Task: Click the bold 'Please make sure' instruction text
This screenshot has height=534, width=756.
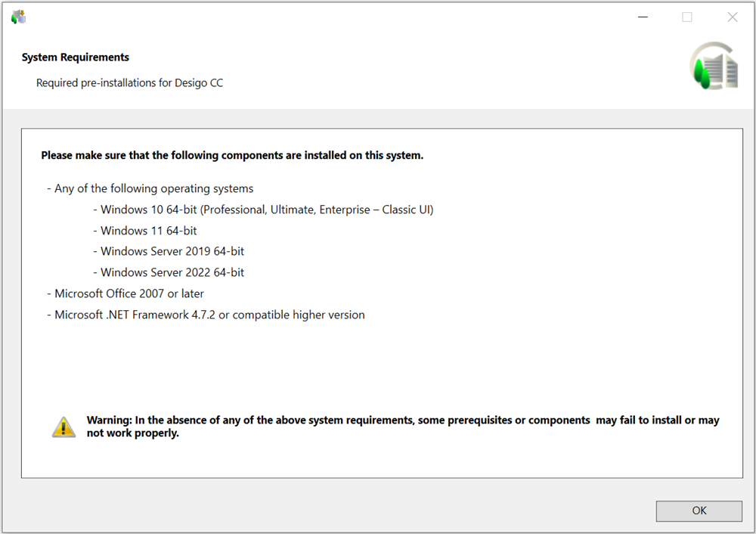Action: click(232, 156)
